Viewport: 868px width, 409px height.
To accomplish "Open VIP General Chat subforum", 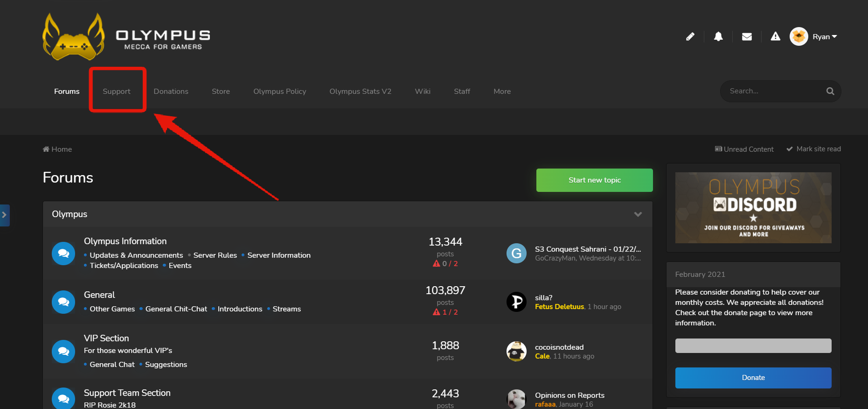I will point(112,365).
